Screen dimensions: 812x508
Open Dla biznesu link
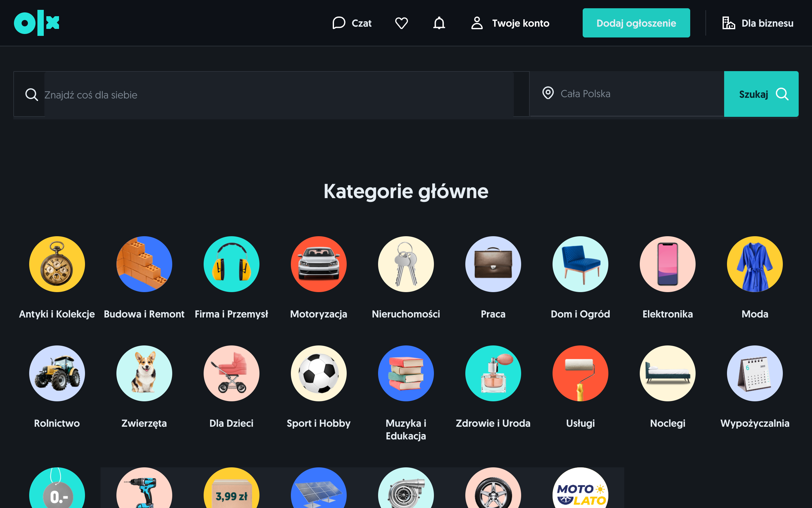tap(758, 23)
